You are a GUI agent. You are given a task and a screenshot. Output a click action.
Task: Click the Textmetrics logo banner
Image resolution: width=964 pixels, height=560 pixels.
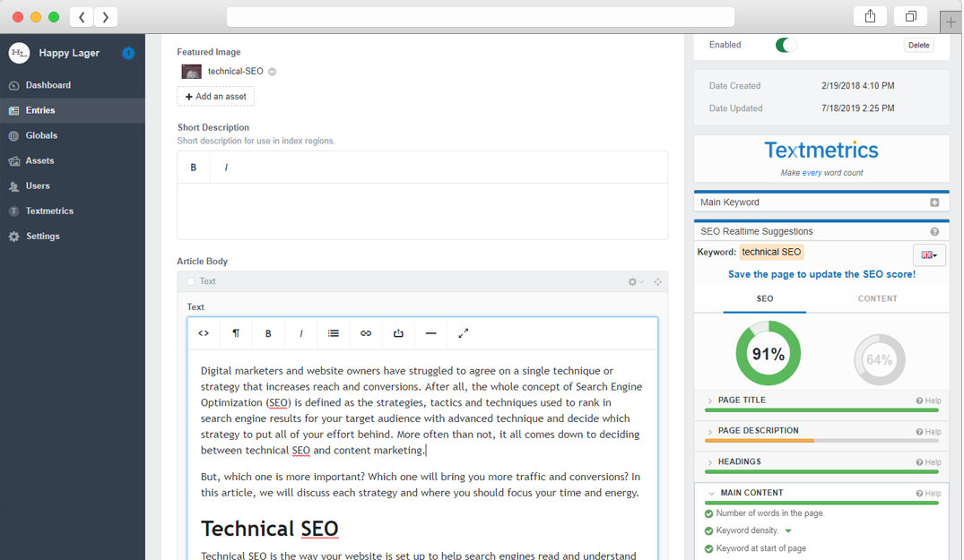coord(821,159)
